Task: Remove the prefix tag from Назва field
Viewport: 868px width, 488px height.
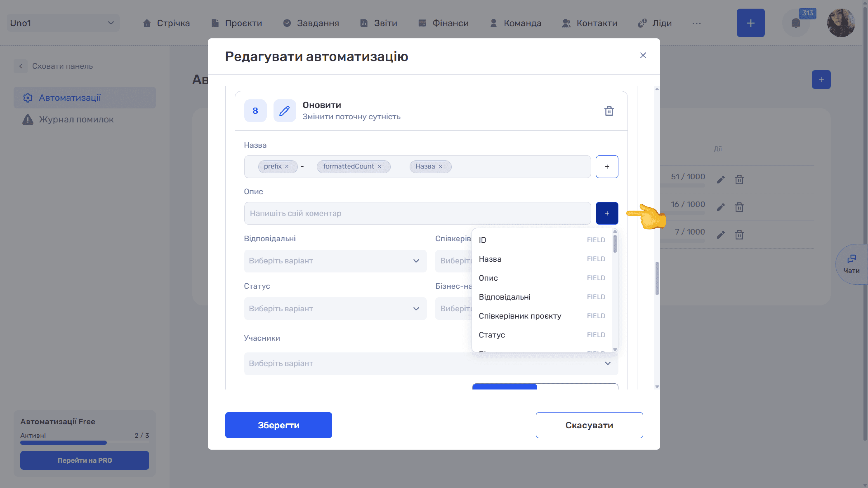Action: pos(287,166)
